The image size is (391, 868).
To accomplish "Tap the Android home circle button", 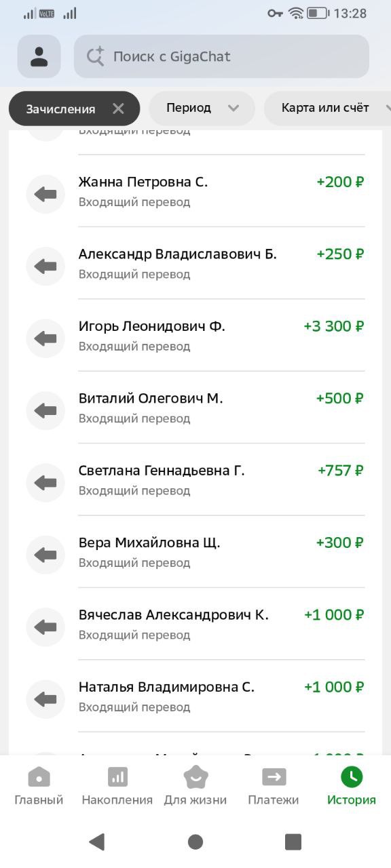I will (195, 842).
